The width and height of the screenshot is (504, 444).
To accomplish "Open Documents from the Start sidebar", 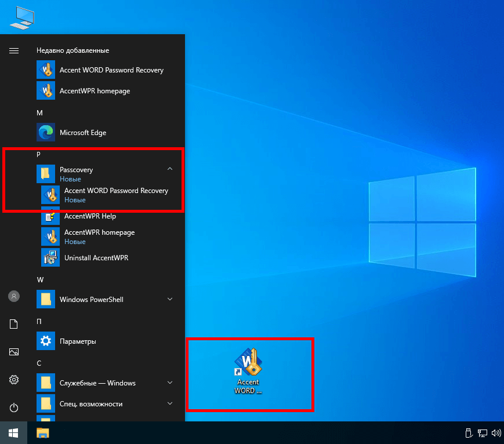I will pos(14,324).
